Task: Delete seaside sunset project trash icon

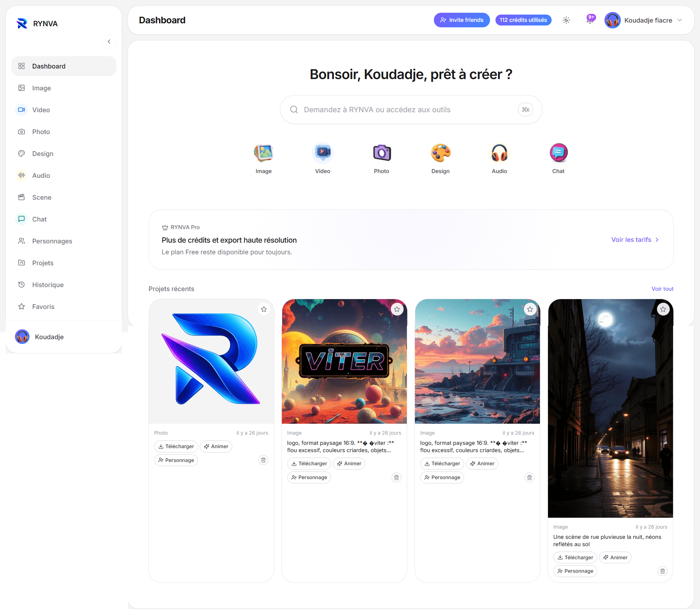Action: (529, 478)
